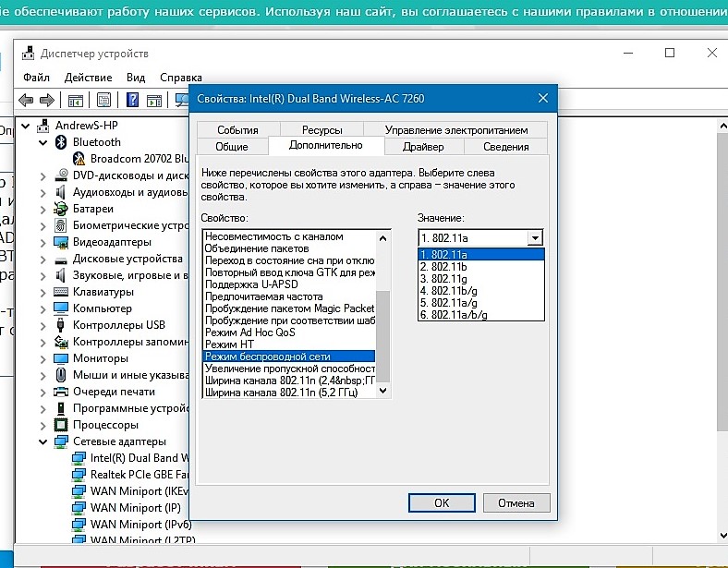Click the Программные устройства icon
The height and width of the screenshot is (568, 728).
coord(61,408)
